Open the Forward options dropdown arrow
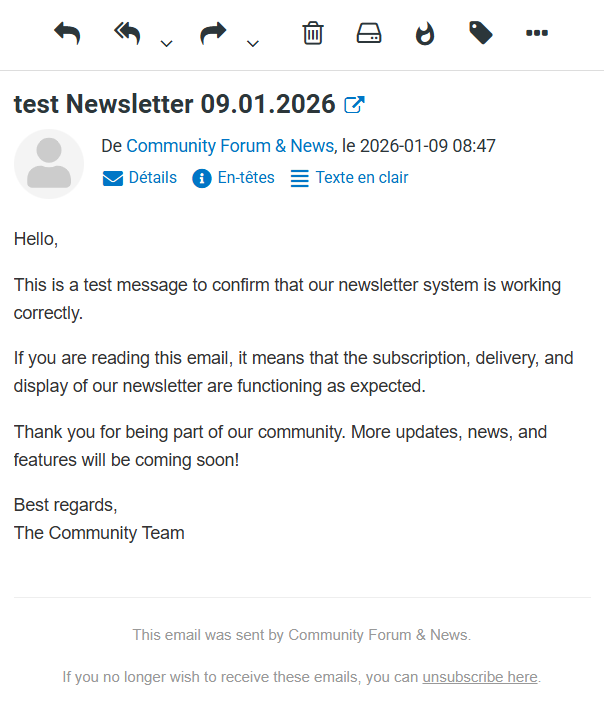 click(x=253, y=43)
